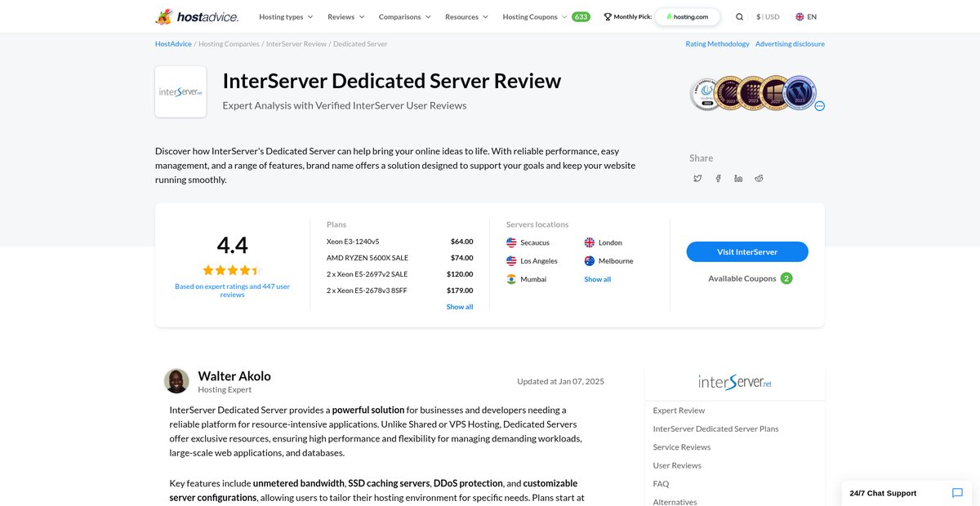Go to HostAdvice breadcrumb
Image resolution: width=980 pixels, height=506 pixels.
click(x=173, y=44)
